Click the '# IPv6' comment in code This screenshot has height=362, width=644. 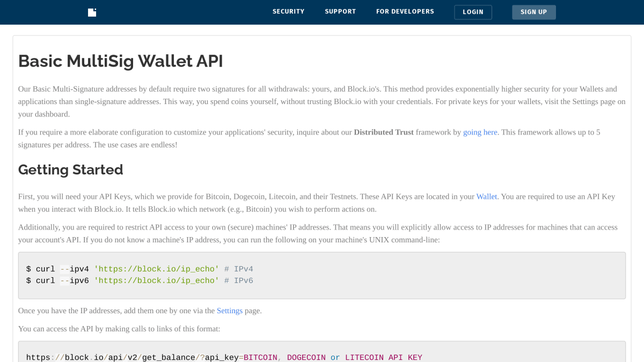click(x=239, y=280)
